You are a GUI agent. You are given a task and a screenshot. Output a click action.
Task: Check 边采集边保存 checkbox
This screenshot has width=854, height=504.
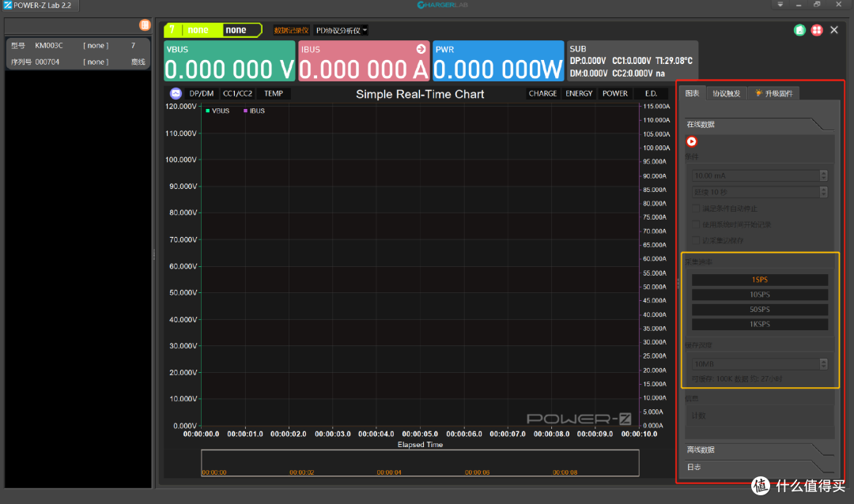coord(696,240)
